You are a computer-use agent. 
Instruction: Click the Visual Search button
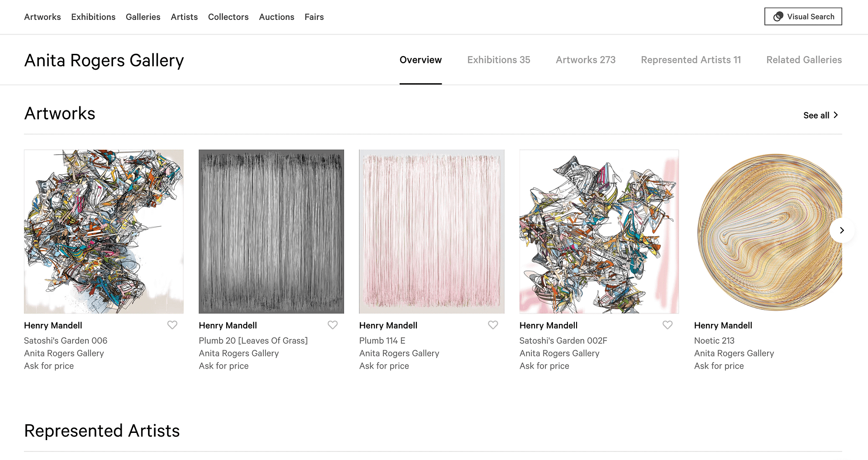pos(803,17)
